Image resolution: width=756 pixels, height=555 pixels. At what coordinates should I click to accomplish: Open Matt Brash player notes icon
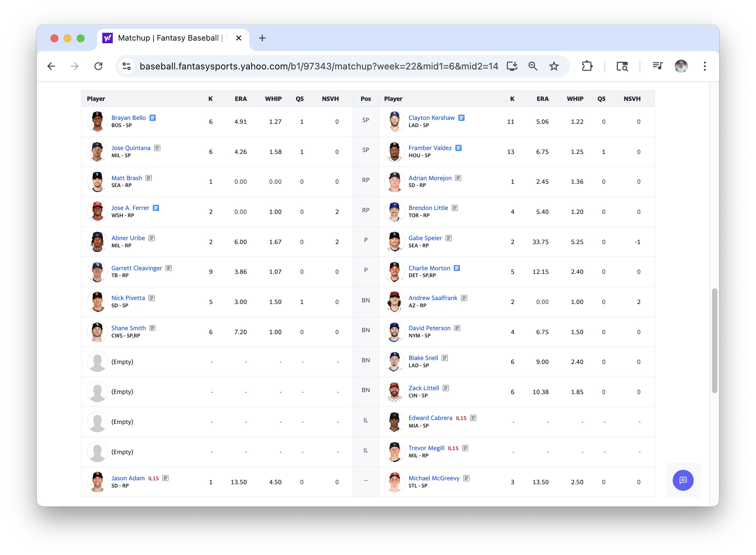point(149,178)
